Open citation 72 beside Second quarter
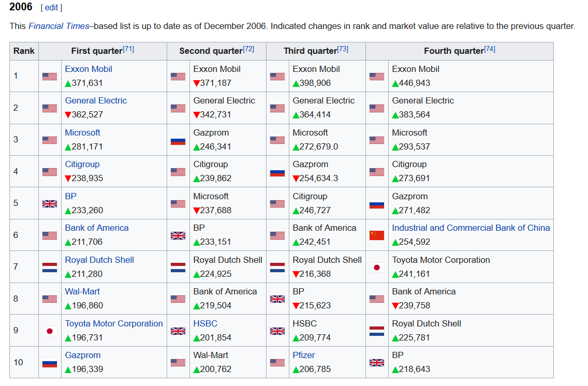This screenshot has width=588, height=386. pos(248,49)
